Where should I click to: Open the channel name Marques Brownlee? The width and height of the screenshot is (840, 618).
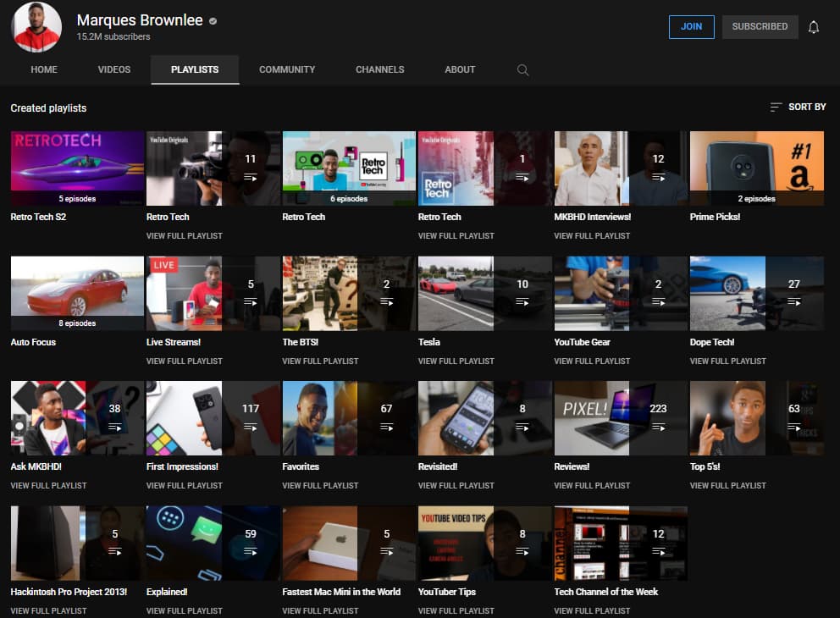point(141,19)
